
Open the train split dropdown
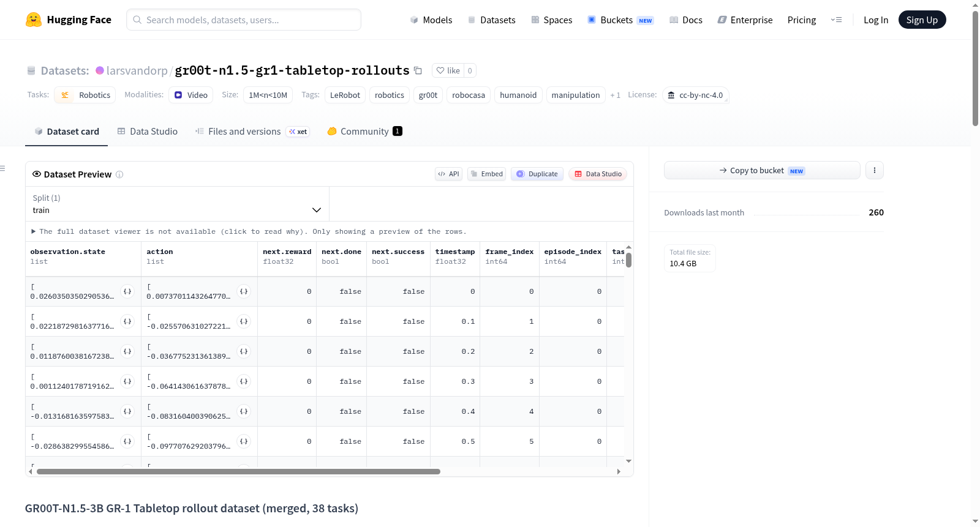click(177, 204)
